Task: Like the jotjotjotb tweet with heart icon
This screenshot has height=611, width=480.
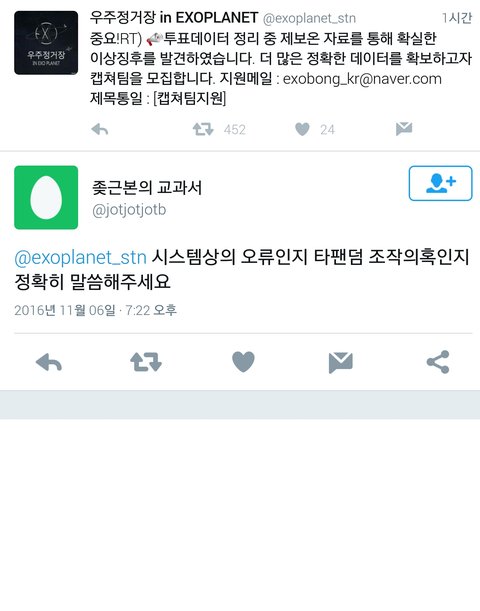Action: pos(243,362)
